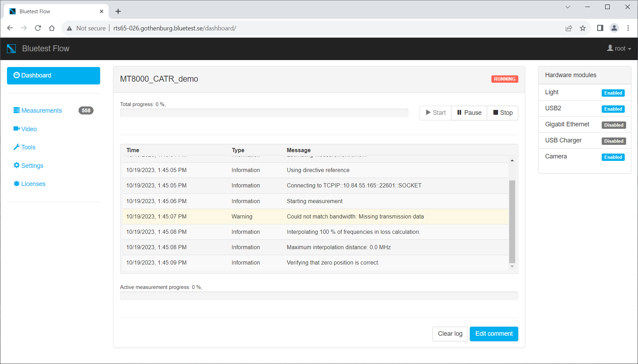Pause the running measurement
The image size is (638, 364).
click(x=469, y=113)
